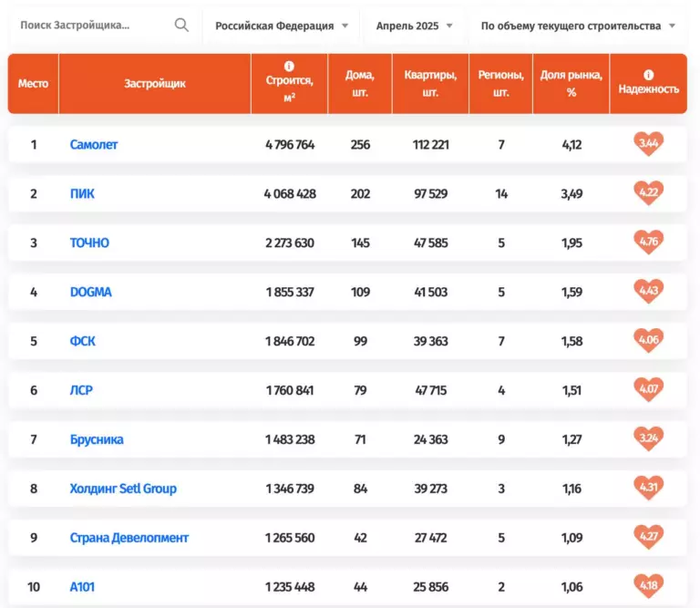Select the value 1 235 448

click(290, 586)
